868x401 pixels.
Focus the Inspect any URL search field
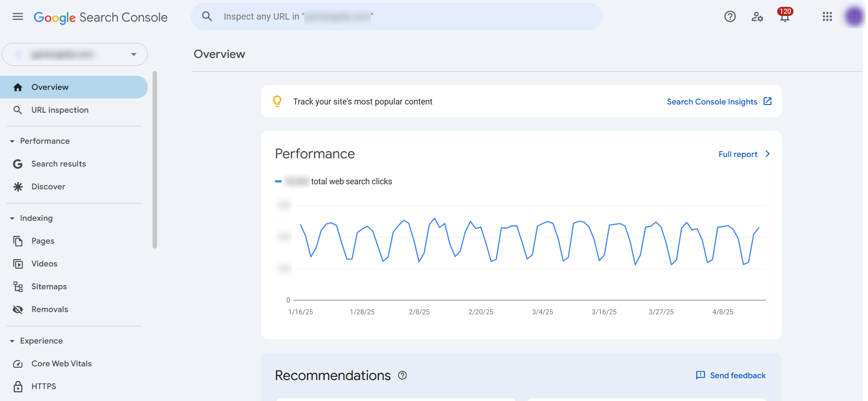click(x=397, y=17)
